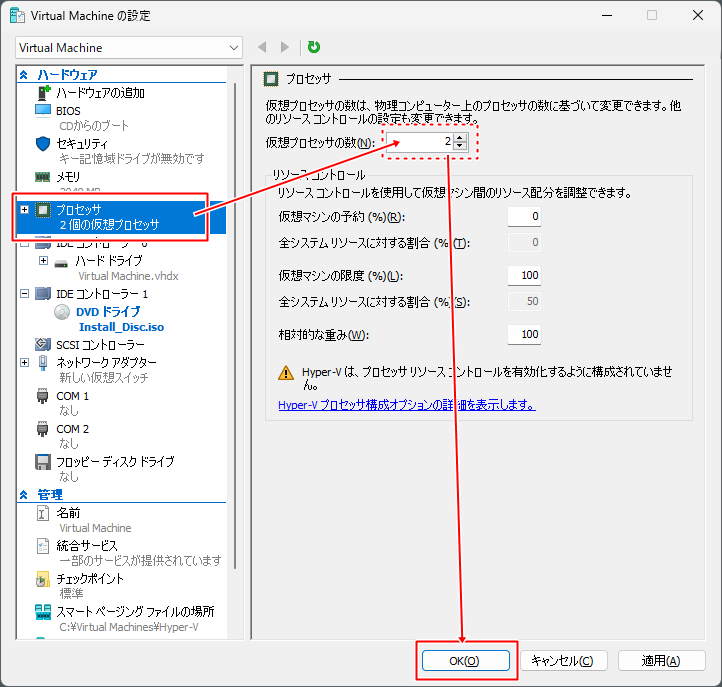
Task: Open the Hyper-V プロセッサ構成オプション link
Action: click(406, 405)
